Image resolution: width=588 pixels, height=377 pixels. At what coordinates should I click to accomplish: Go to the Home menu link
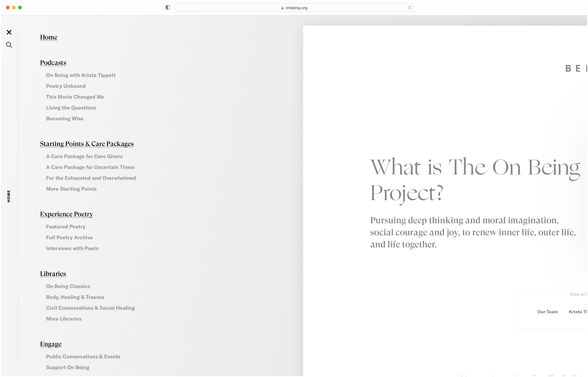(49, 37)
